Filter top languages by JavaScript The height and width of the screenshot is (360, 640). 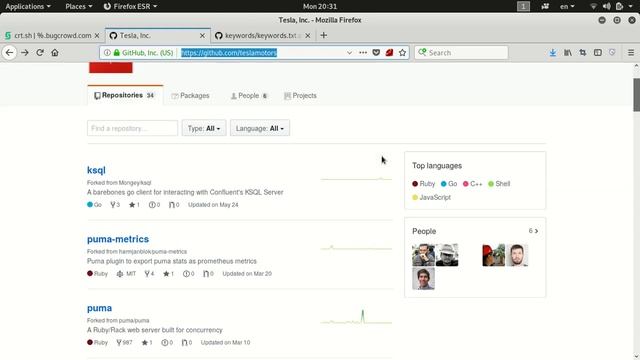pos(431,197)
